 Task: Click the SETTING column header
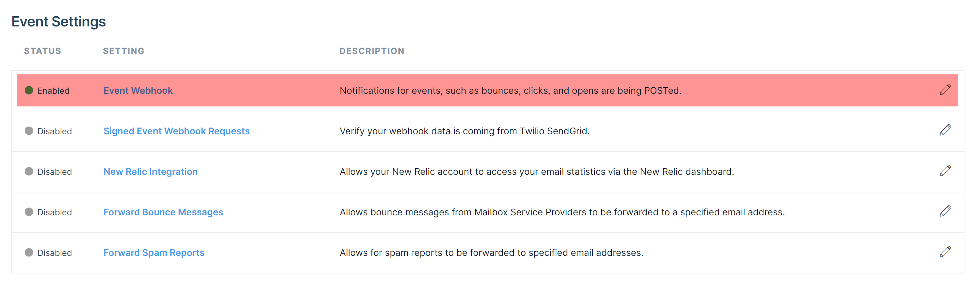click(123, 50)
